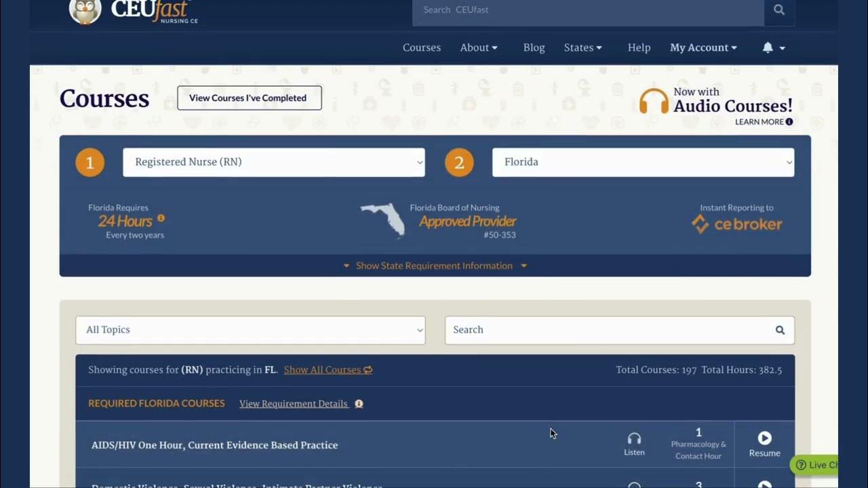Open All Topics filter dropdown
868x488 pixels.
point(250,330)
